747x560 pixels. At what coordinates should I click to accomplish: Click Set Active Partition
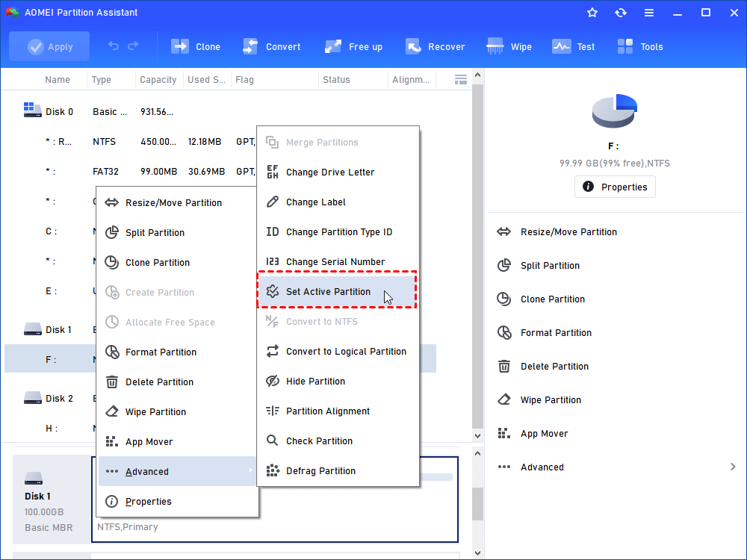pyautogui.click(x=338, y=291)
